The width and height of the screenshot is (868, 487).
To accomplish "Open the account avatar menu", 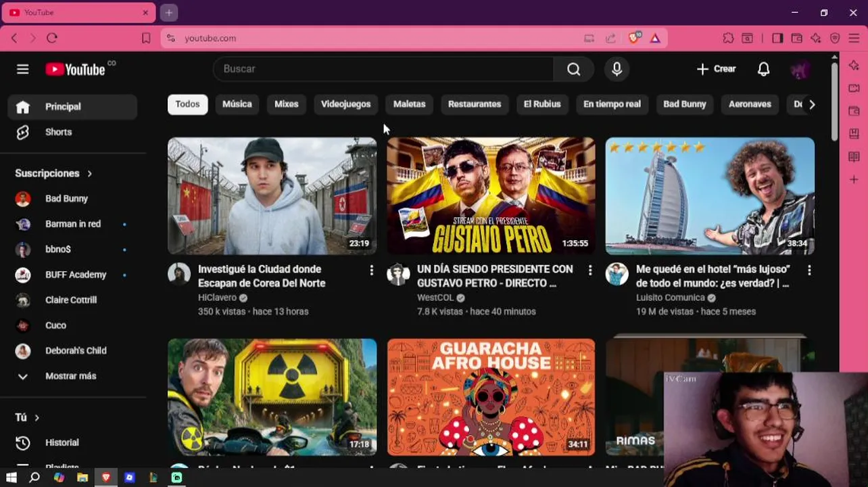I will tap(800, 69).
